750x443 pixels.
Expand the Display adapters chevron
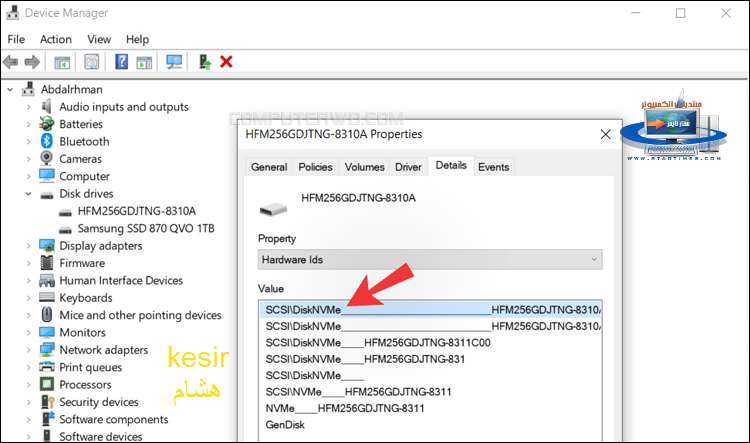pos(28,246)
